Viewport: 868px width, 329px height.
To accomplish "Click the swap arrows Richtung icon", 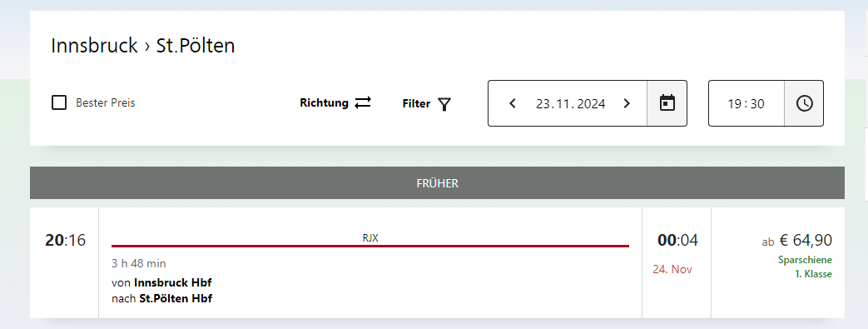I will (363, 103).
